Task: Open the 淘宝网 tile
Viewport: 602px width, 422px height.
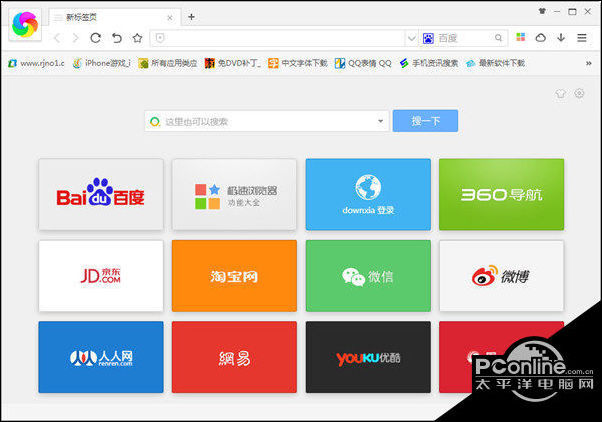Action: [x=234, y=276]
